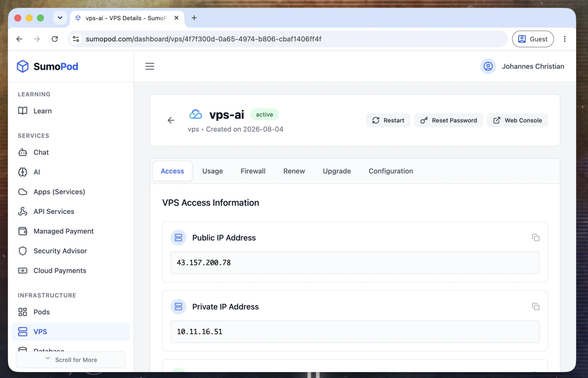The height and width of the screenshot is (378, 588).
Task: Click the AI brain icon in sidebar
Action: tap(23, 172)
